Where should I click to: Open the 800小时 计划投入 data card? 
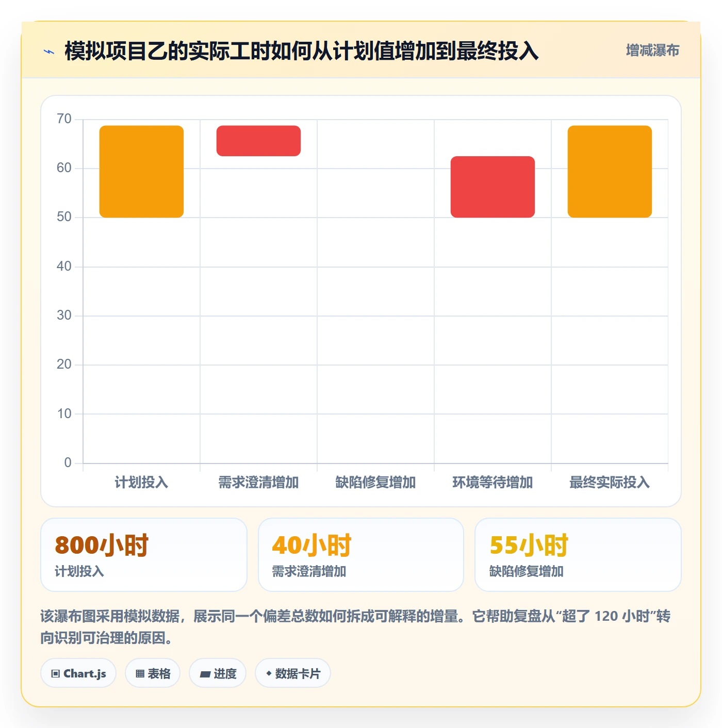pos(144,555)
